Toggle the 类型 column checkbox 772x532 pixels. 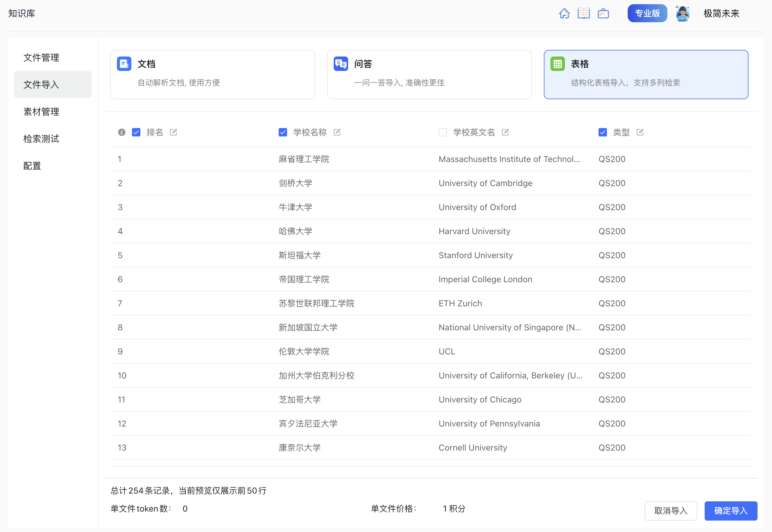602,132
